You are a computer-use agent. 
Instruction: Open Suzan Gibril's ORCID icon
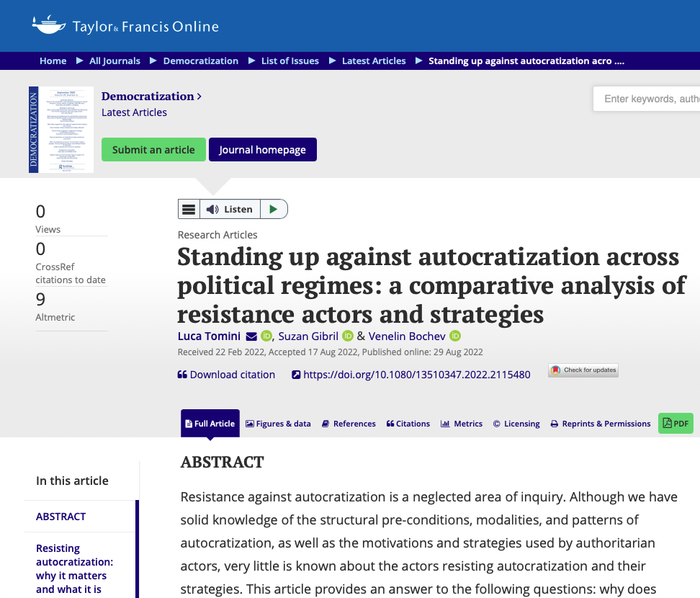[x=348, y=336]
